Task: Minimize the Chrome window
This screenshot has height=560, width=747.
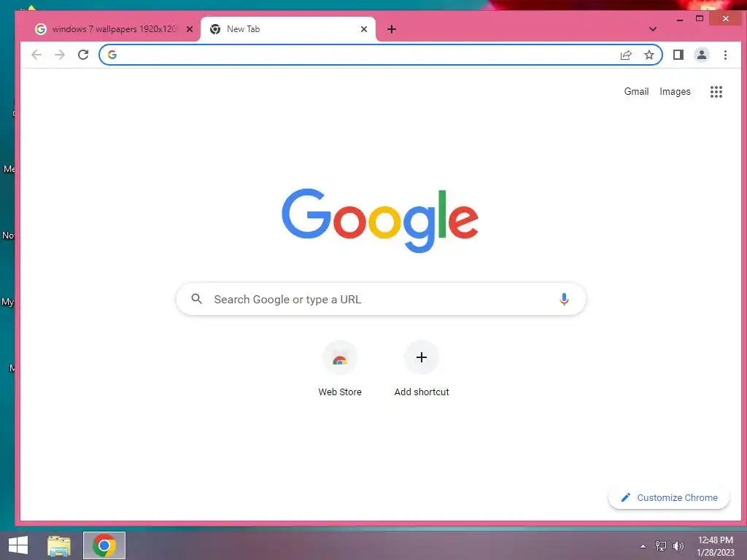Action: click(680, 19)
